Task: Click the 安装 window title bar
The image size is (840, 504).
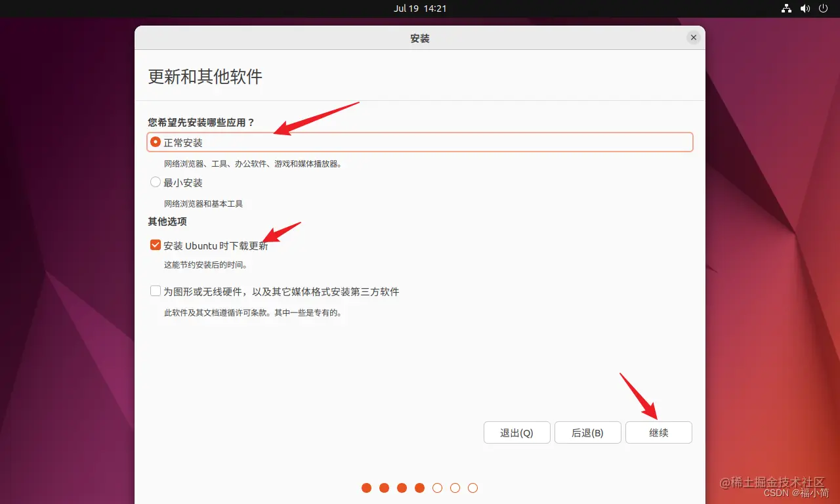Action: tap(420, 38)
